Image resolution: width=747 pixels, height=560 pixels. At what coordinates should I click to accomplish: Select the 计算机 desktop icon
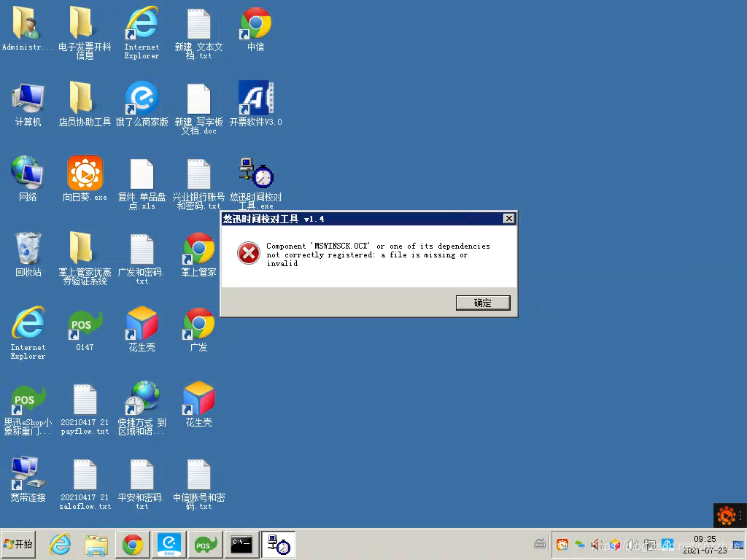click(28, 105)
